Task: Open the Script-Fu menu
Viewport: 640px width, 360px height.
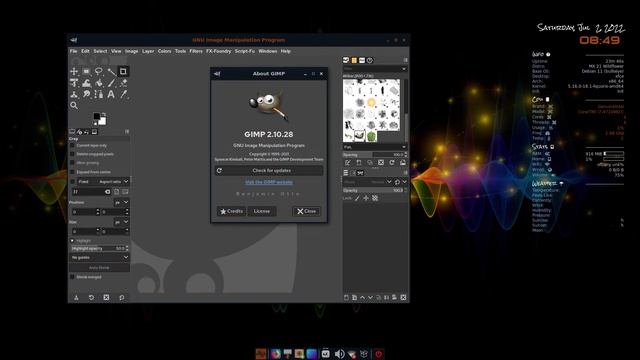Action: [245, 51]
